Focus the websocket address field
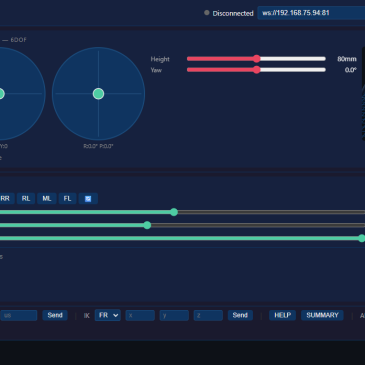The height and width of the screenshot is (365, 365). pos(311,13)
